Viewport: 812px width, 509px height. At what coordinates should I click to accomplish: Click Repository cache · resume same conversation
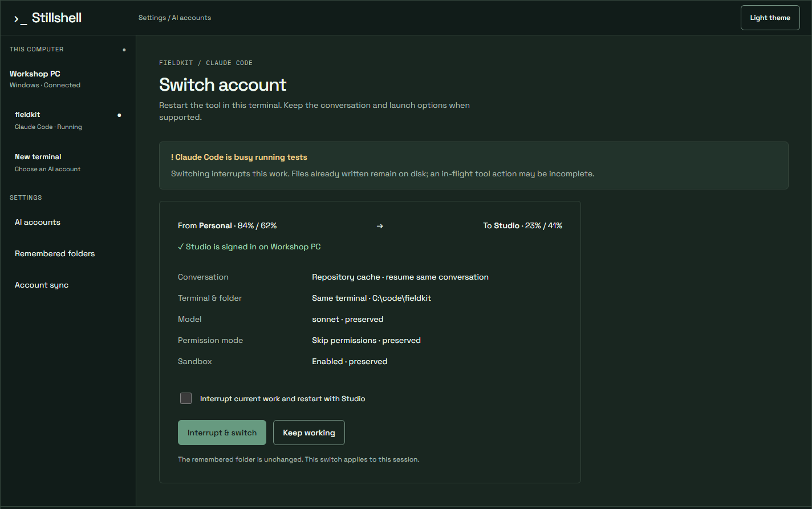[x=400, y=277]
